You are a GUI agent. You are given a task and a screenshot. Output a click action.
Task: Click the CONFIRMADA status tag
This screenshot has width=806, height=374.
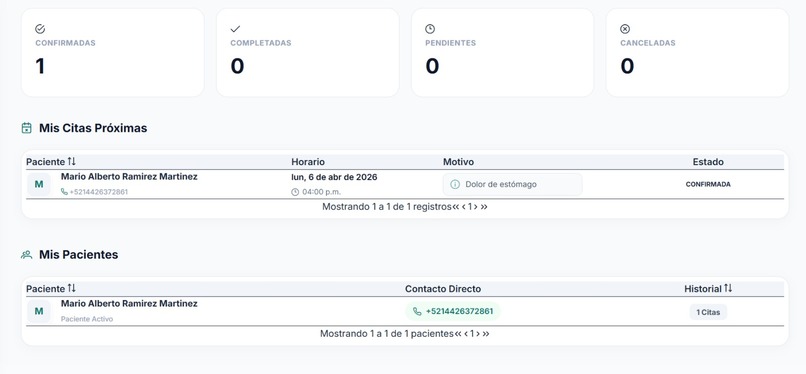pos(708,184)
